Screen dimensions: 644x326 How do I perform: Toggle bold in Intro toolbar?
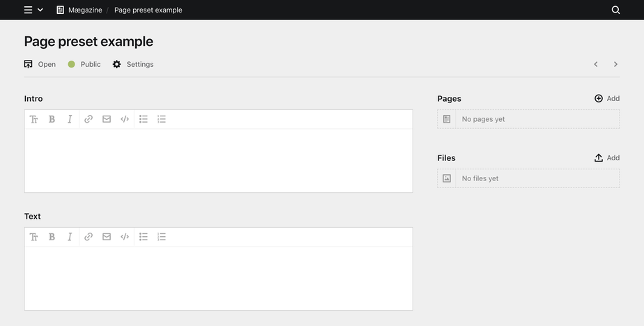pyautogui.click(x=52, y=119)
